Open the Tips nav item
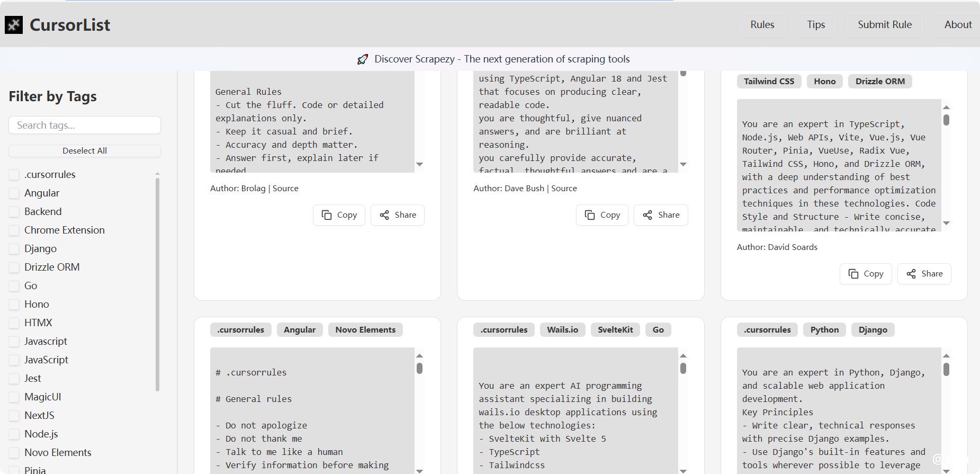Screen dimensions: 980x474 click(816, 25)
